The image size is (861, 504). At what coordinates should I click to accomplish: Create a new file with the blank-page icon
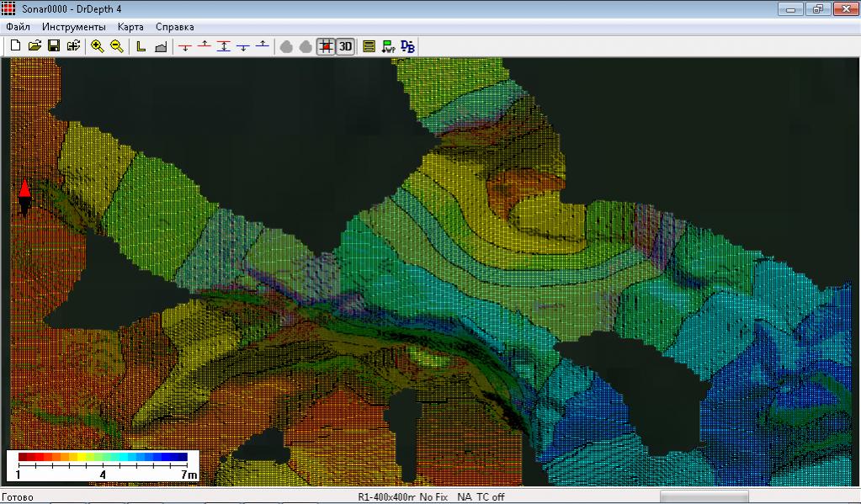[15, 46]
